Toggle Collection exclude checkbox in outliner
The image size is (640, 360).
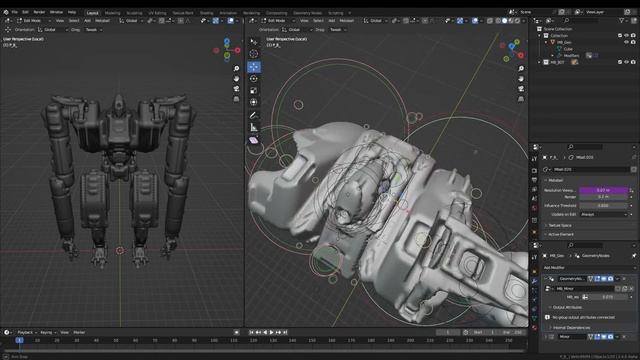(620, 36)
